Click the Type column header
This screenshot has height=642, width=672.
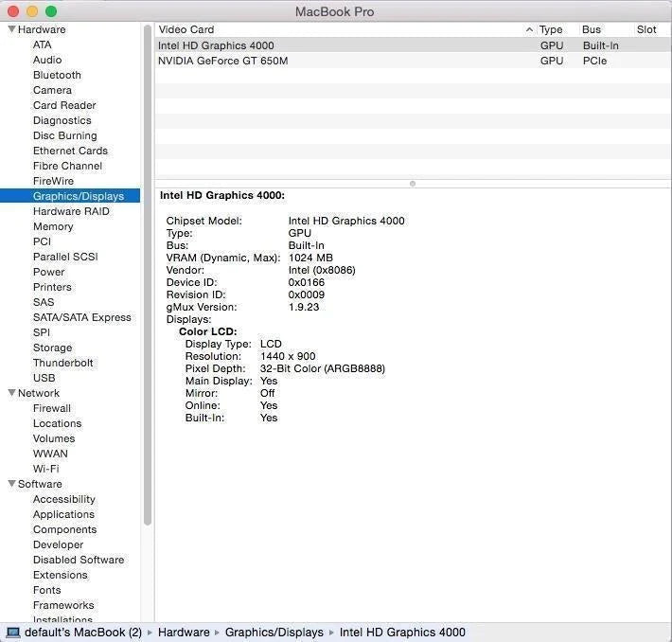click(x=551, y=29)
